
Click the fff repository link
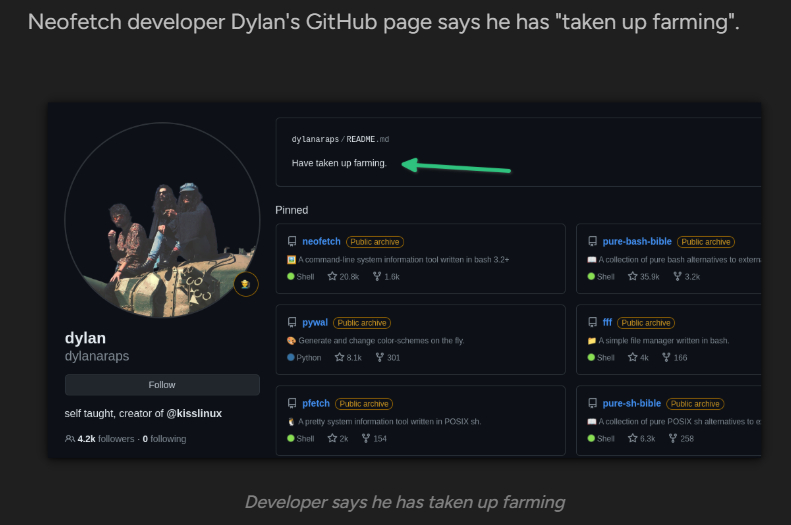(607, 323)
